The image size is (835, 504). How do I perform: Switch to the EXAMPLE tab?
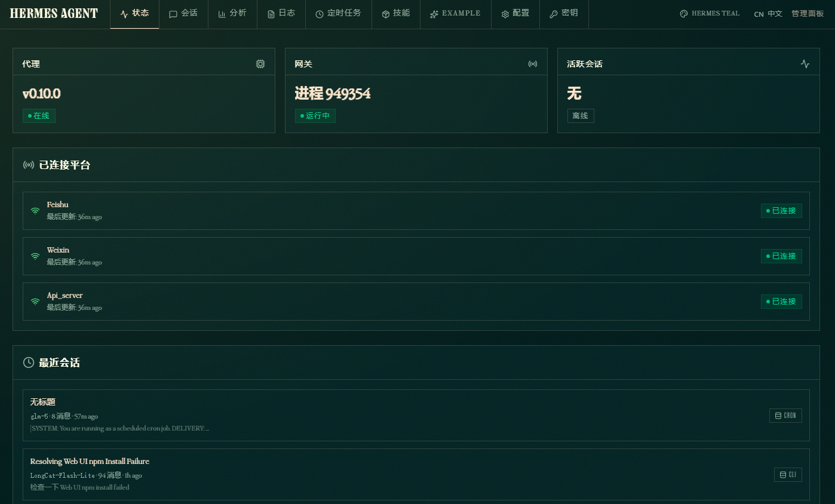point(455,14)
